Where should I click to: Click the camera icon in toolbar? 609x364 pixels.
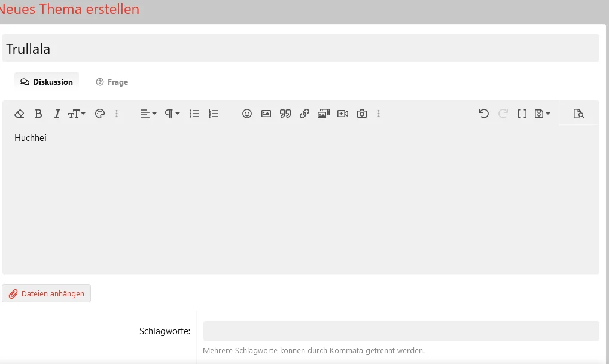[362, 114]
